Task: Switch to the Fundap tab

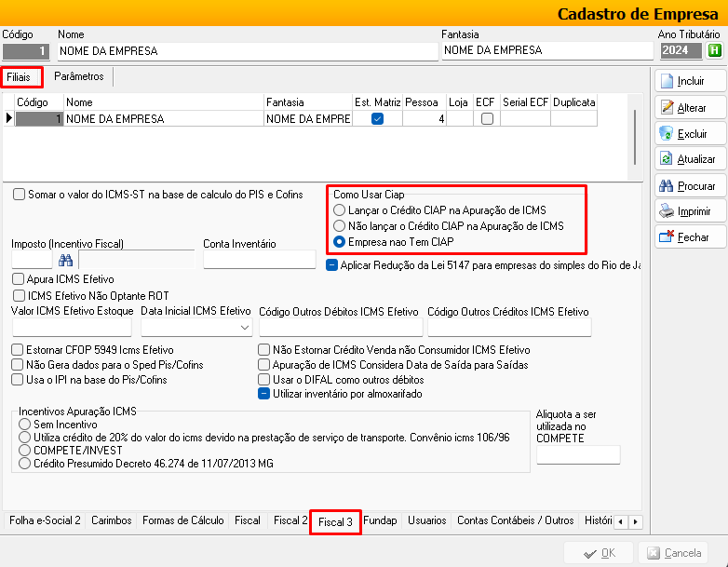Action: pos(380,520)
